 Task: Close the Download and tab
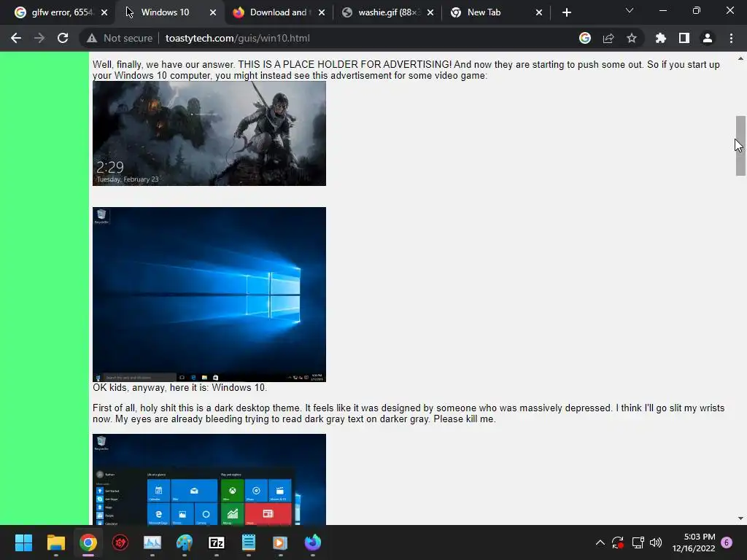322,12
